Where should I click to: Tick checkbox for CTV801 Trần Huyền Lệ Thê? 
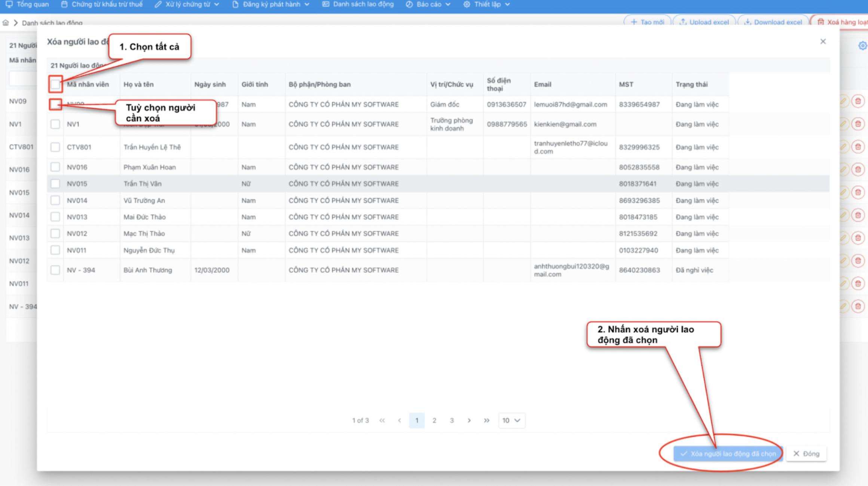click(x=55, y=147)
